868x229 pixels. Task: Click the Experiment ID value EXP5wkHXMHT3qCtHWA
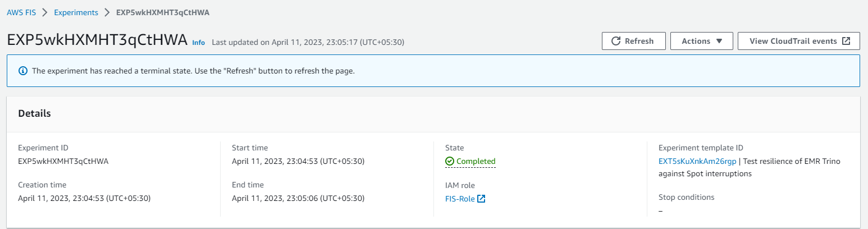pyautogui.click(x=63, y=161)
